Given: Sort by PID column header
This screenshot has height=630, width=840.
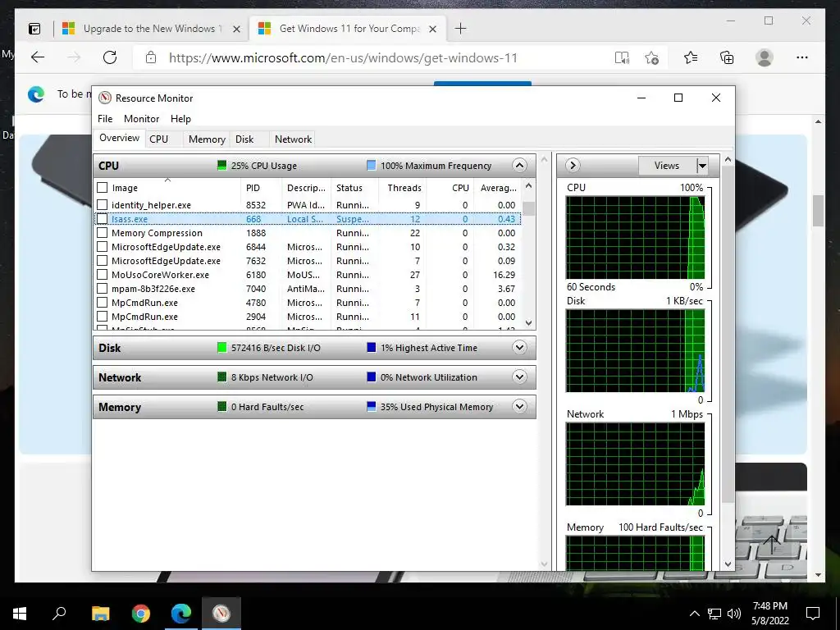Looking at the screenshot, I should click(261, 188).
